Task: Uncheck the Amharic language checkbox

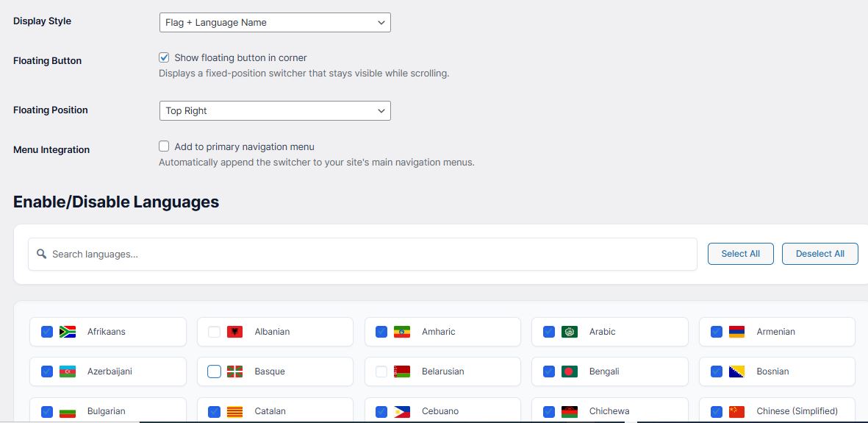Action: 381,332
